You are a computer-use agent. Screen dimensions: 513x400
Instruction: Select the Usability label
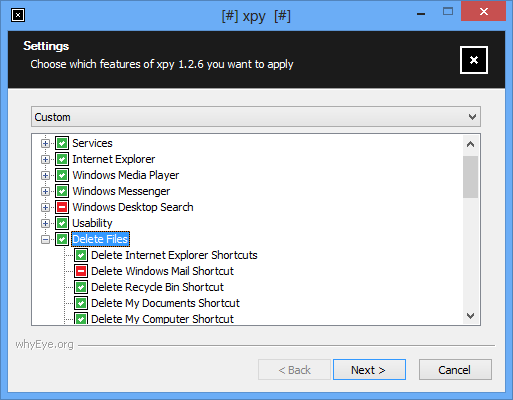[92, 223]
